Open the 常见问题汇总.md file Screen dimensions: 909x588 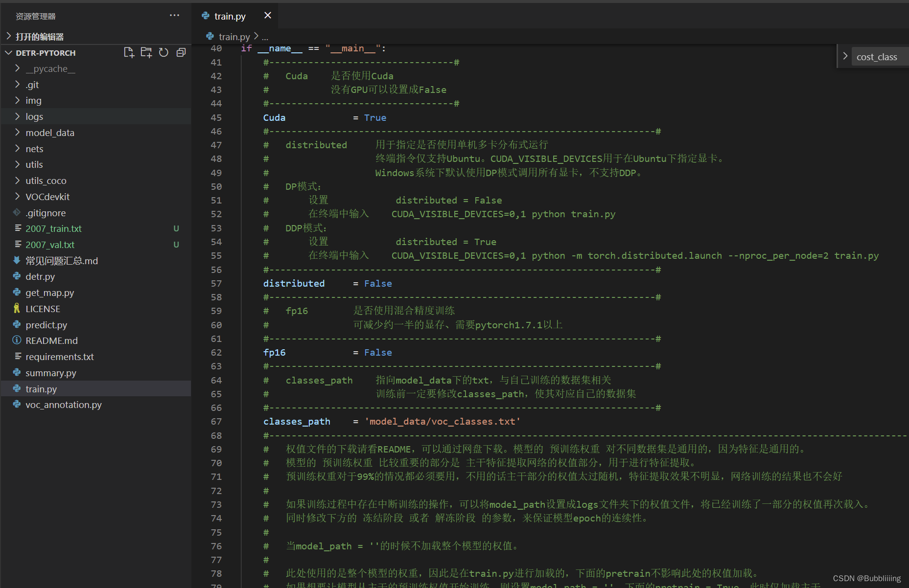(95, 261)
